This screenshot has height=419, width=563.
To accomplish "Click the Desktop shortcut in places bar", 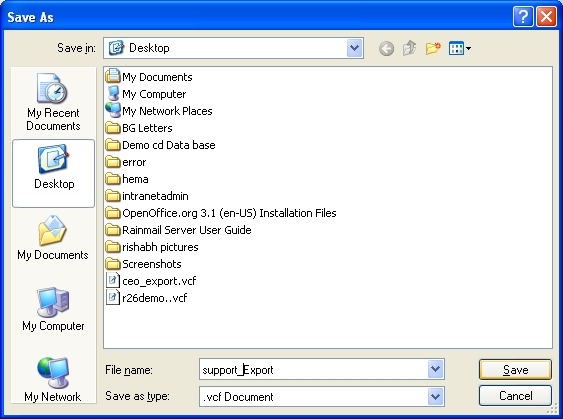I will click(53, 173).
